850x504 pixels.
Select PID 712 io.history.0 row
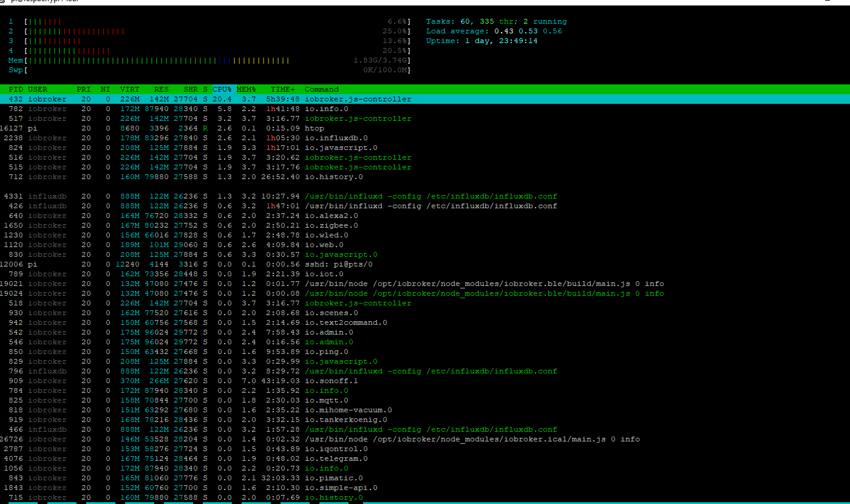click(x=425, y=177)
